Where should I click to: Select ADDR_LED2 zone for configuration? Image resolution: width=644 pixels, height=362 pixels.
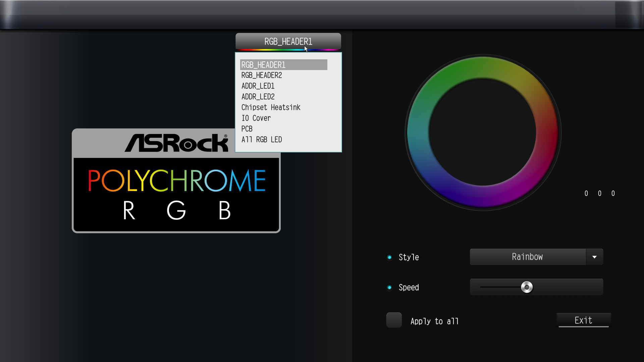pyautogui.click(x=258, y=97)
